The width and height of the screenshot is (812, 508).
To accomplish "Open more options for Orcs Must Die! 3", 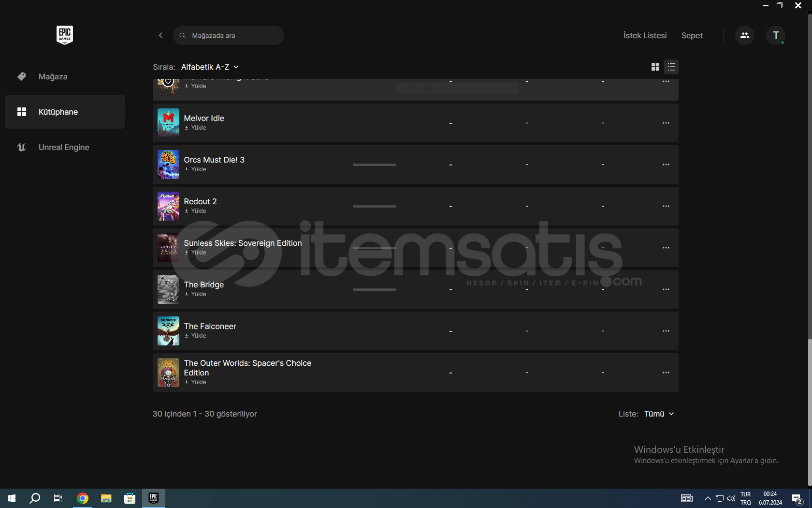I will point(666,164).
